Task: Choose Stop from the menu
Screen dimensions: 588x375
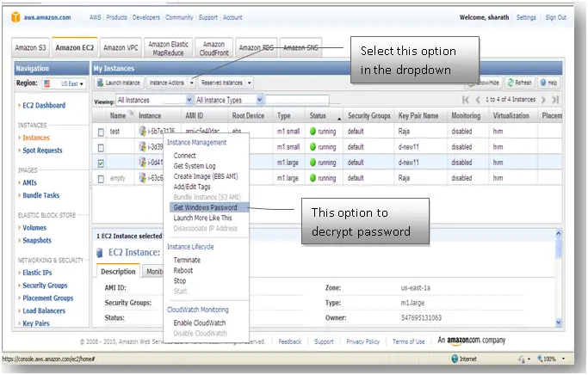Action: click(x=180, y=280)
